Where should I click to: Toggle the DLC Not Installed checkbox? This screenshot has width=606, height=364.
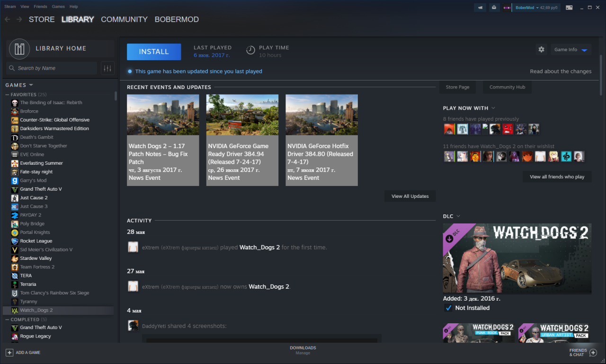[x=448, y=308]
